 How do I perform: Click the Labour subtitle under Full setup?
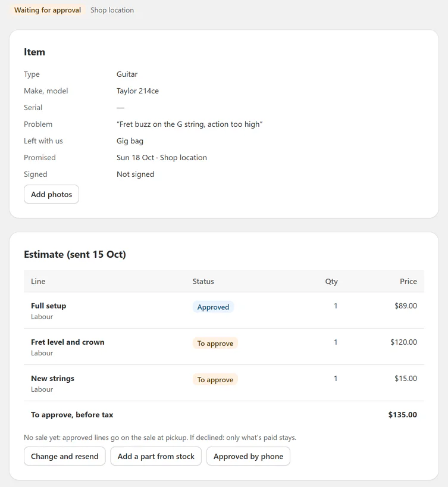(x=42, y=317)
